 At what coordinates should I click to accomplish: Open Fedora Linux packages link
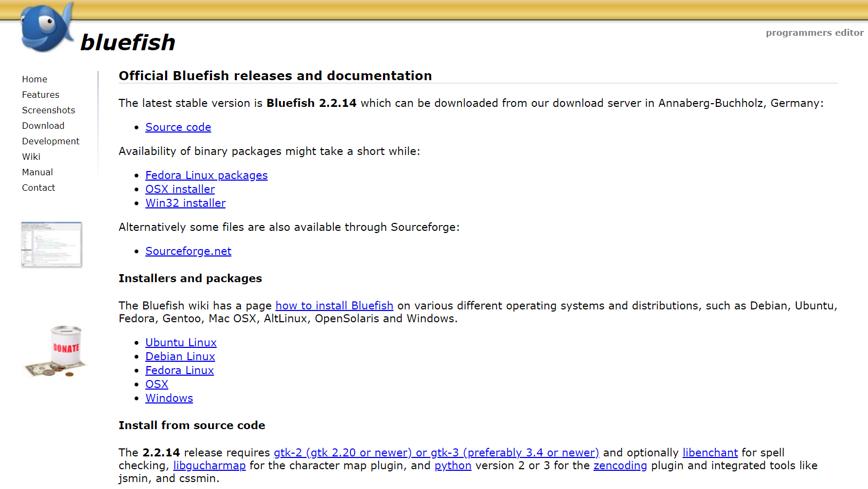pos(207,175)
